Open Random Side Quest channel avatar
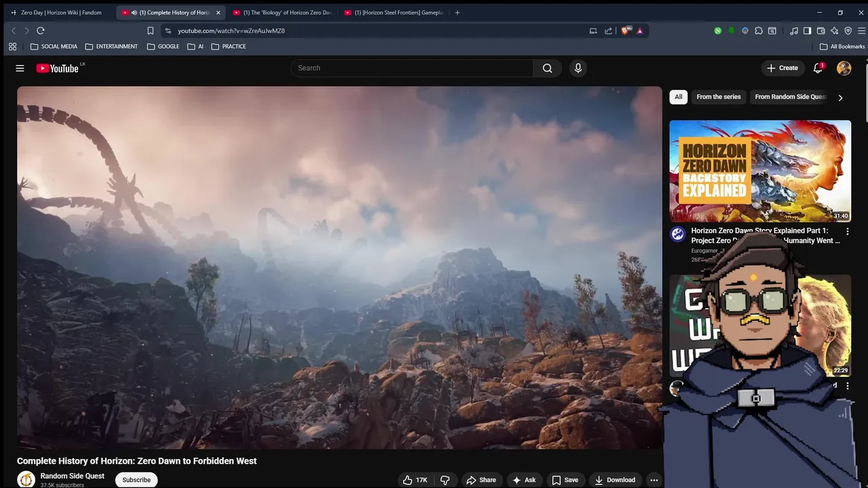Viewport: 868px width, 488px height. coord(26,479)
